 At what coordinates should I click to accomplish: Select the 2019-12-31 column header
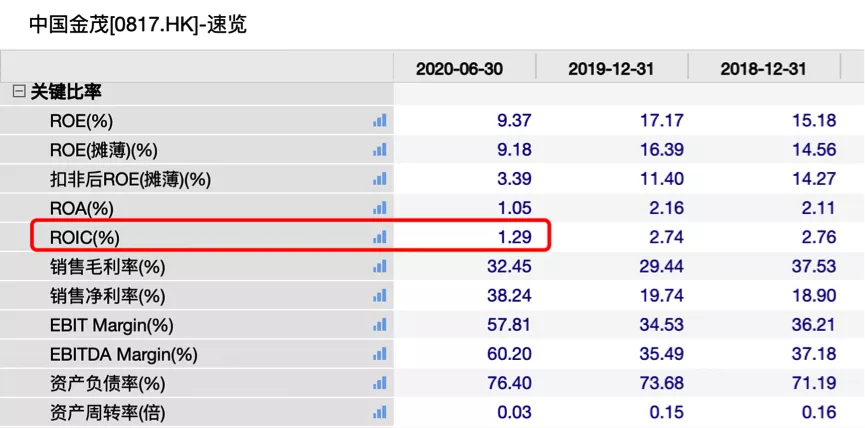point(611,69)
